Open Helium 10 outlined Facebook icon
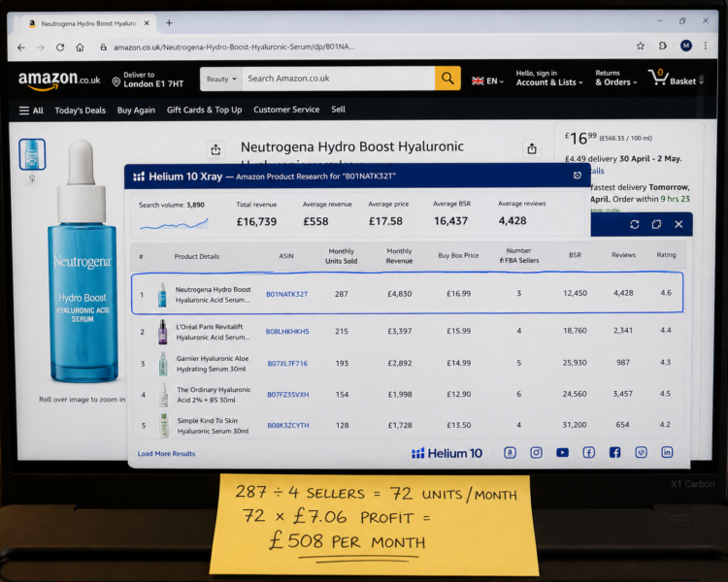728x582 pixels. [x=589, y=453]
